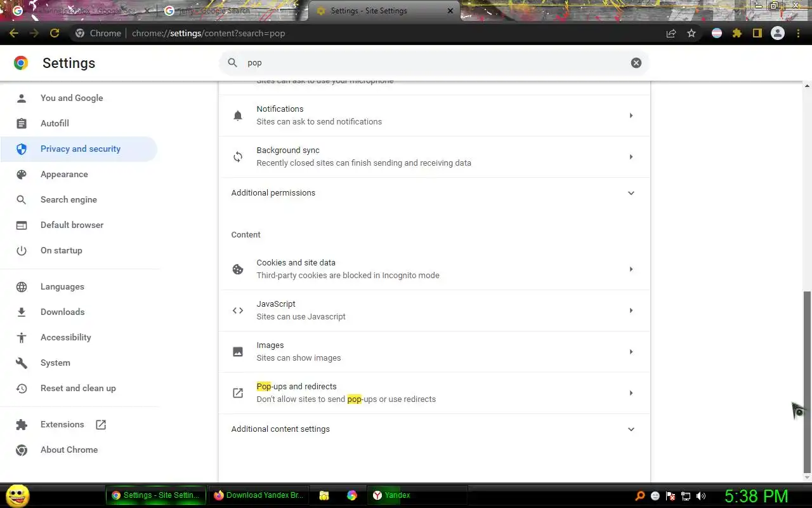Open Appearance settings section
812x508 pixels.
tap(79, 174)
